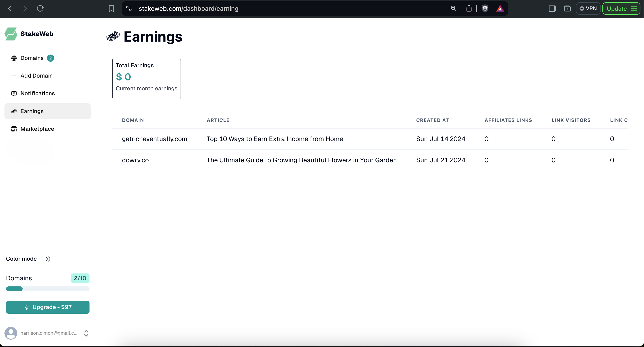Click the Brave Rewards triangle icon

(x=500, y=9)
